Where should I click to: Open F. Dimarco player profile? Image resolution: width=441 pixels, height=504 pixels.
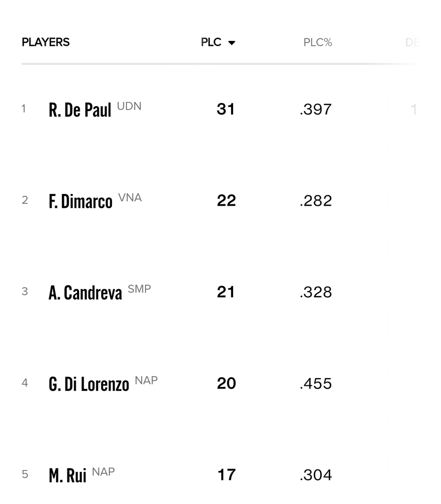coord(81,201)
